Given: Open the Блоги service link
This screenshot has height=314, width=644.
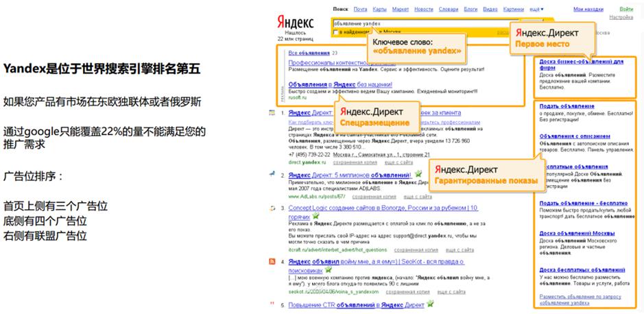Looking at the screenshot, I should 470,9.
